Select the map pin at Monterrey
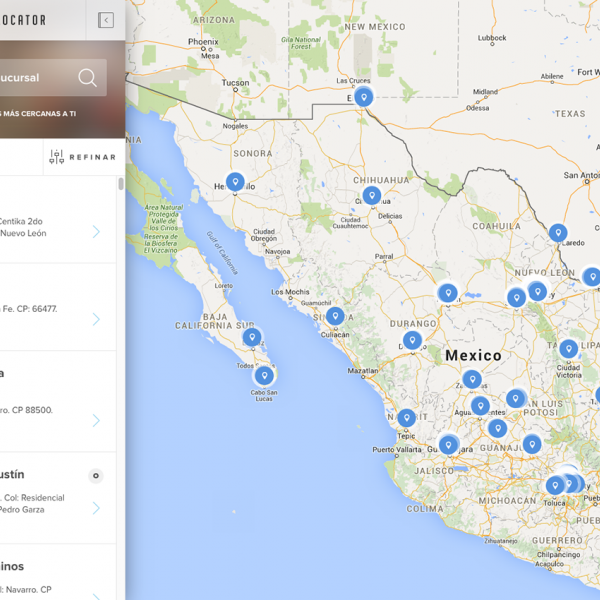600x600 pixels. 538,292
